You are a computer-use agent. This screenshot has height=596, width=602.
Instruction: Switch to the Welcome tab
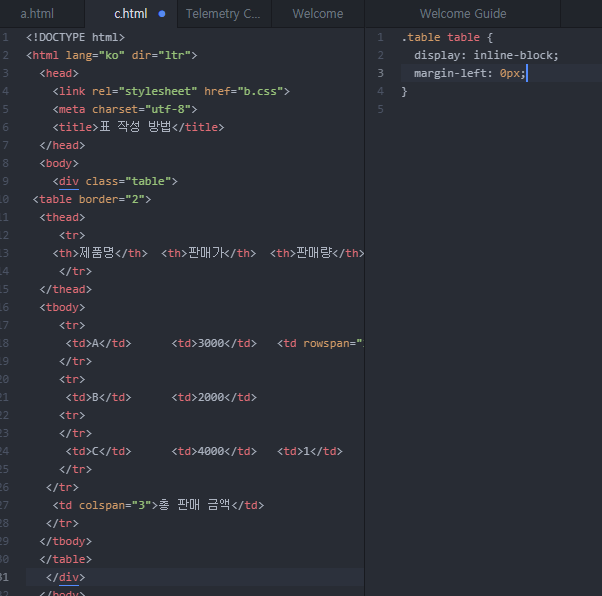[318, 14]
